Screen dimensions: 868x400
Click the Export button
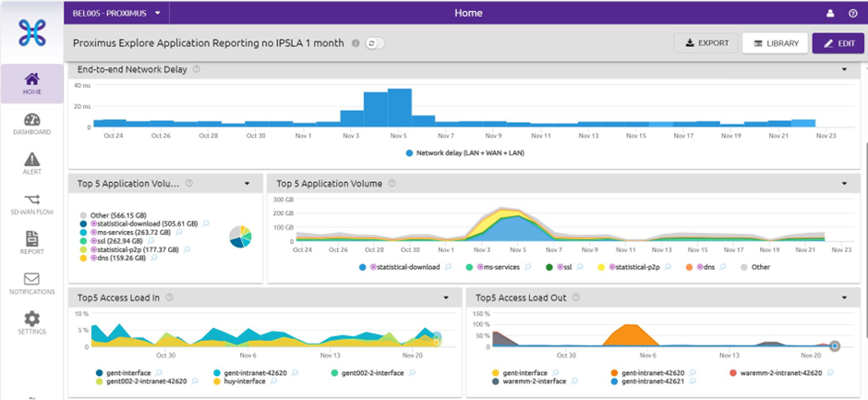pos(706,43)
